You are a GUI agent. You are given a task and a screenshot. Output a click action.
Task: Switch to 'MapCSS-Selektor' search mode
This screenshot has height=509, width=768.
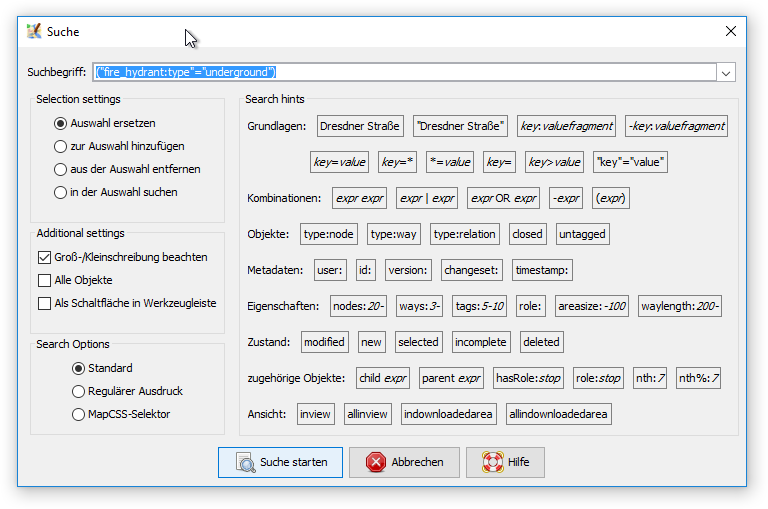coord(79,414)
